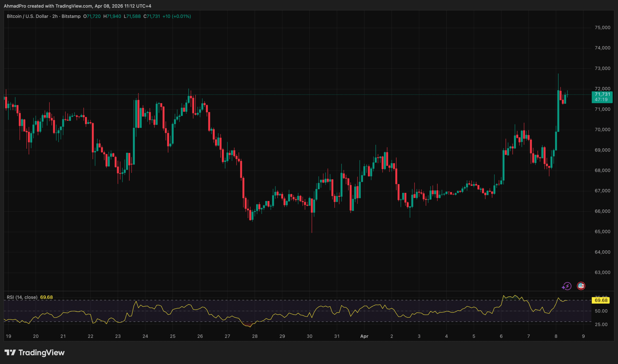Select the Bitcoin / U.S. Dollar chart legend title
The image size is (618, 364).
pyautogui.click(x=27, y=16)
